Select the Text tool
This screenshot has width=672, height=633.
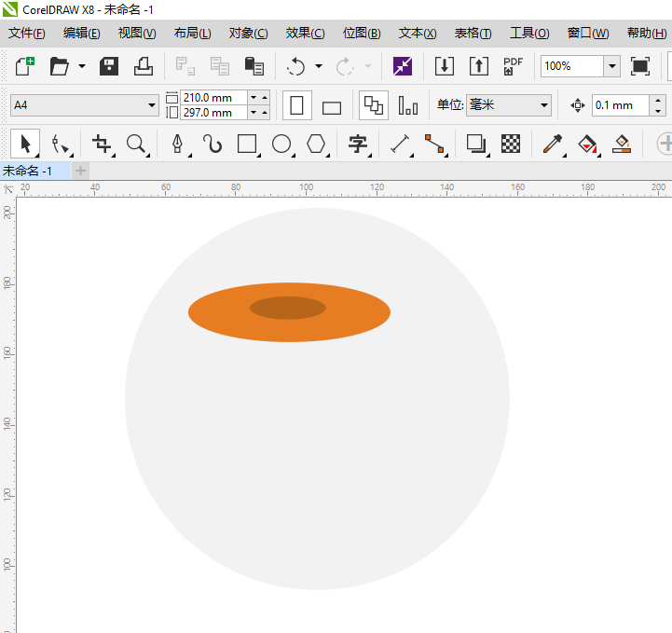click(358, 144)
